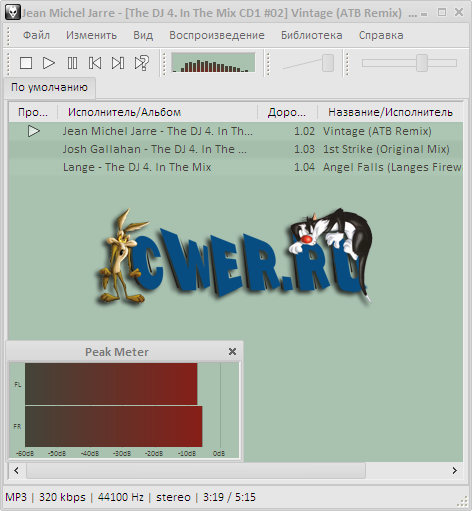Image resolution: width=472 pixels, height=511 pixels.
Task: Click the seek bar handle
Action: point(422,63)
